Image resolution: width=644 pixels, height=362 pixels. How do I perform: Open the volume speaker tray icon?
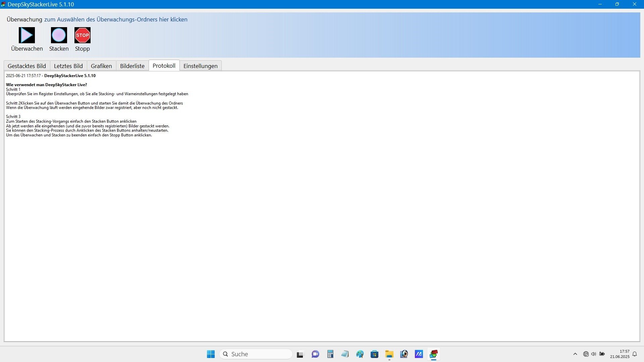click(x=594, y=354)
